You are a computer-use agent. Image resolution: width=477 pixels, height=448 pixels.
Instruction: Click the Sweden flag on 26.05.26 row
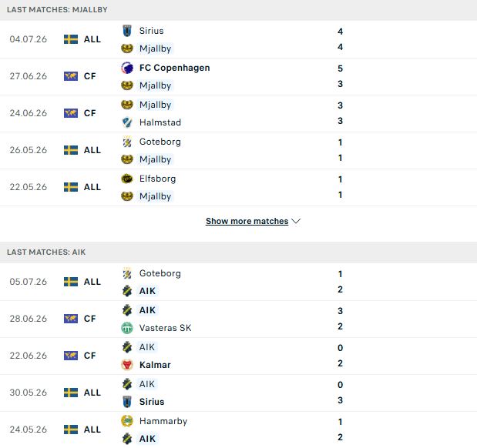click(x=71, y=150)
